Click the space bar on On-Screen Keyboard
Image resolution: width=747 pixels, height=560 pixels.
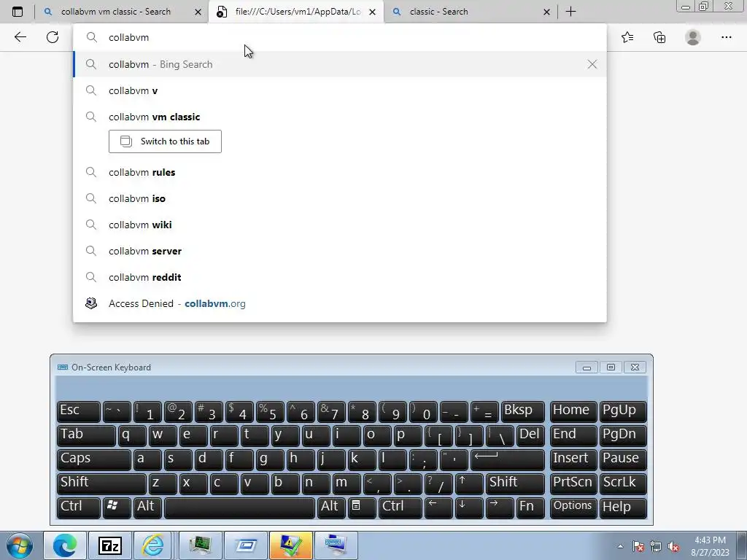(x=239, y=507)
